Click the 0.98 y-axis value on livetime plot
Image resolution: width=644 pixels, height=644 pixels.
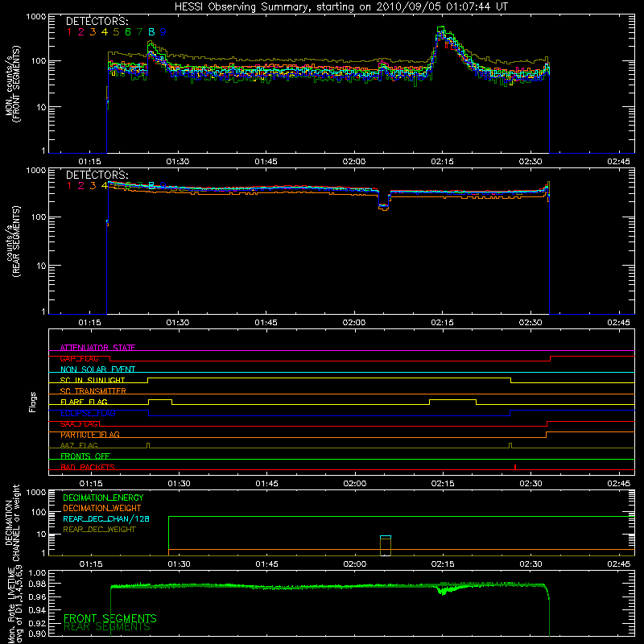coord(37,584)
